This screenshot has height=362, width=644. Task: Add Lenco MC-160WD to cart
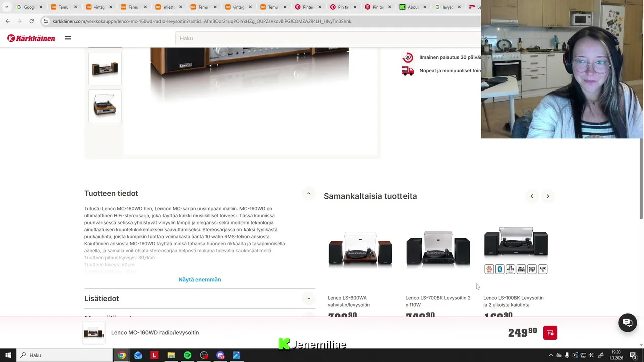coord(550,333)
